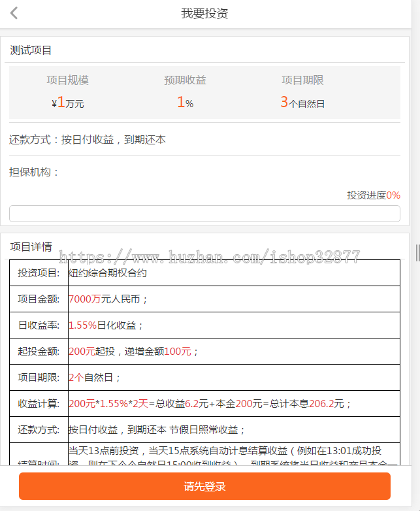Viewport: 420px width, 511px height.
Task: Click the empty investment progress bar
Action: [x=204, y=214]
